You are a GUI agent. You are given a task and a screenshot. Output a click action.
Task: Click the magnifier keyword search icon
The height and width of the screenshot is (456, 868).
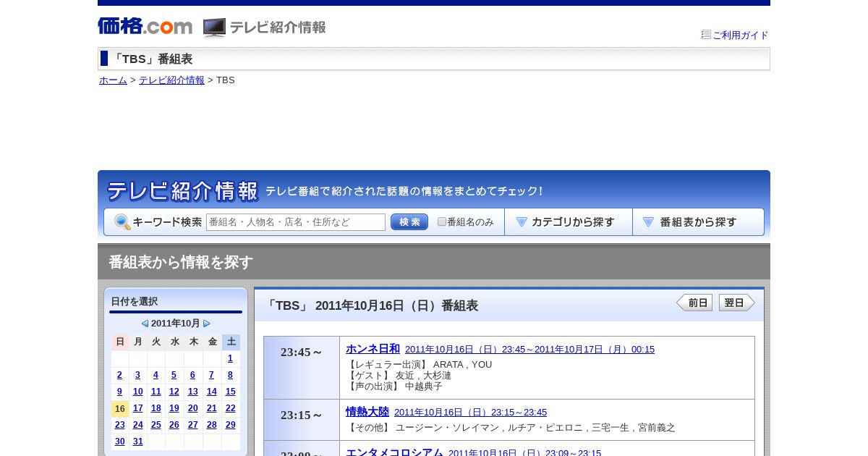coord(122,222)
